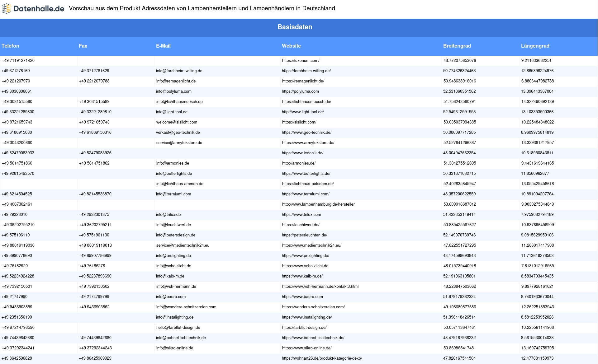The width and height of the screenshot is (598, 364).
Task: Open https://www.prolighting.de/ website
Action: [306, 256]
